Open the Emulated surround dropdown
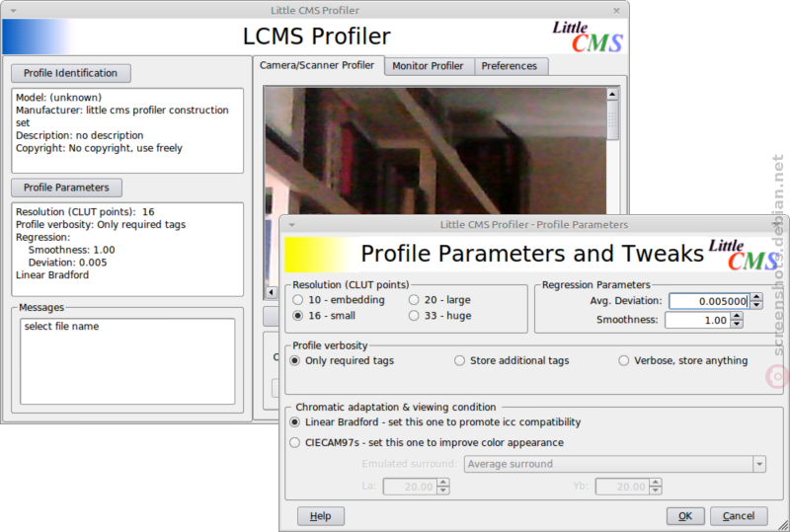 click(614, 464)
